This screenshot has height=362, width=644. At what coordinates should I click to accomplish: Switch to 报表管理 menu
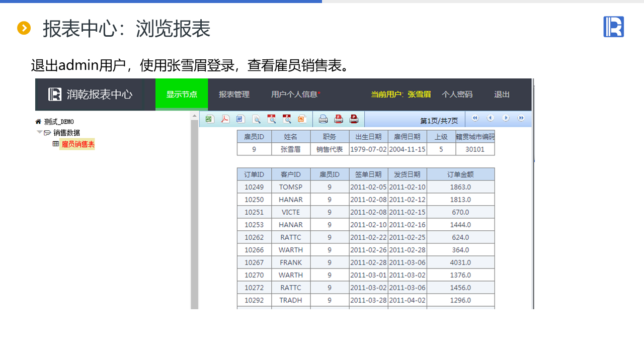click(x=234, y=95)
